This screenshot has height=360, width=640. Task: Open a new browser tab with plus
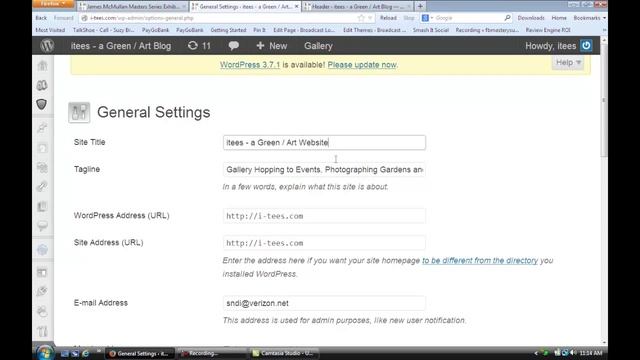pyautogui.click(x=420, y=6)
